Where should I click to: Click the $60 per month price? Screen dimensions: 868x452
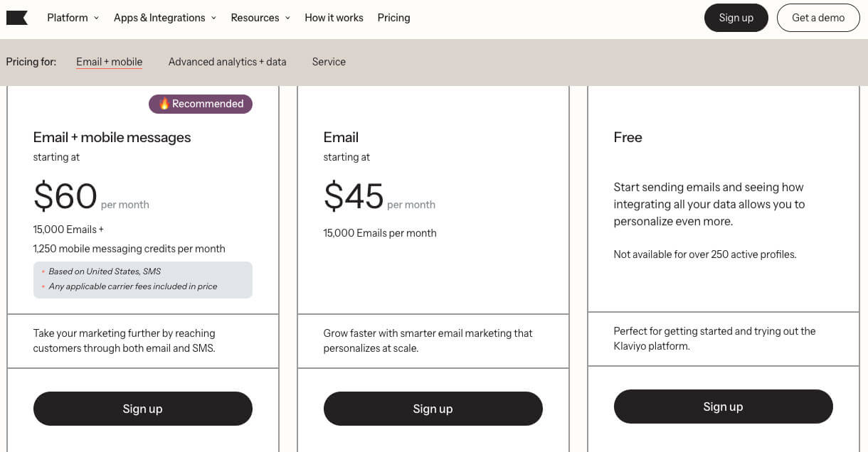65,197
